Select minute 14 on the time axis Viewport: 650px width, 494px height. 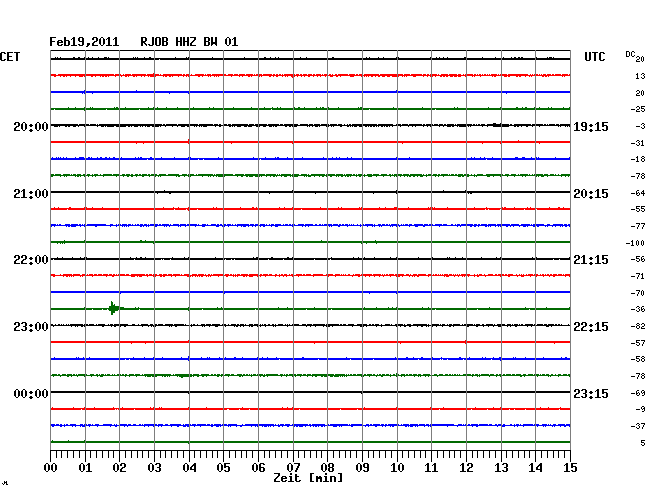pyautogui.click(x=536, y=467)
